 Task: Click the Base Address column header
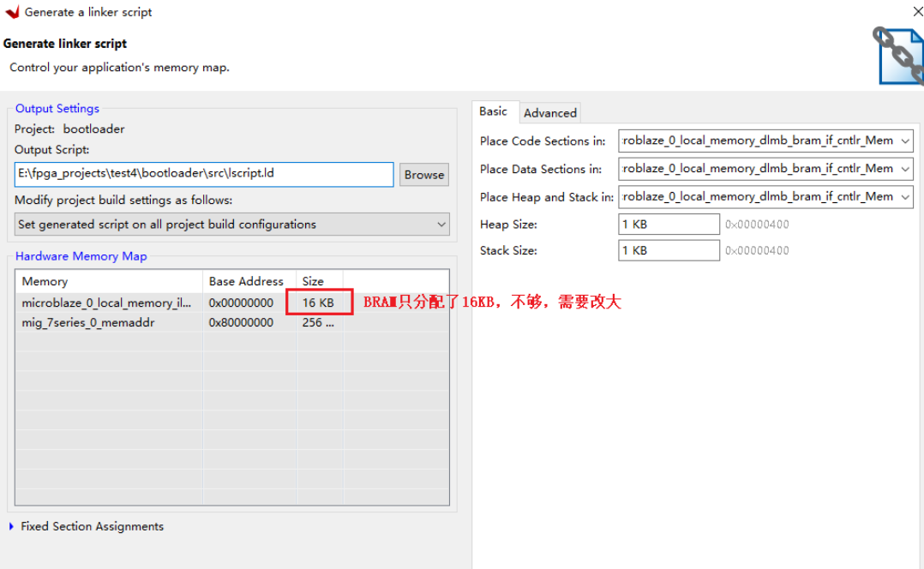[246, 281]
